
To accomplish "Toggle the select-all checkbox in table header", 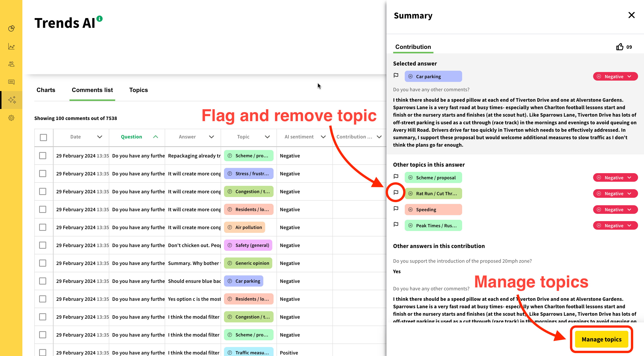I will pos(43,137).
